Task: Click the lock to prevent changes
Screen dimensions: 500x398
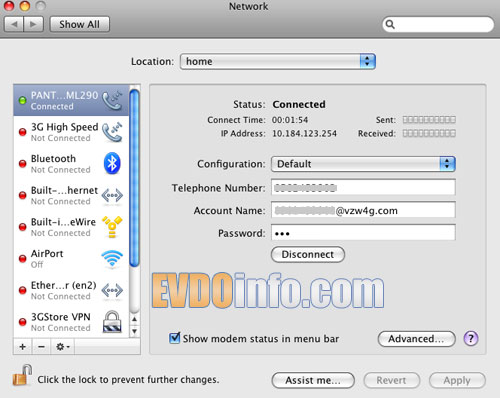Action: pos(22,375)
